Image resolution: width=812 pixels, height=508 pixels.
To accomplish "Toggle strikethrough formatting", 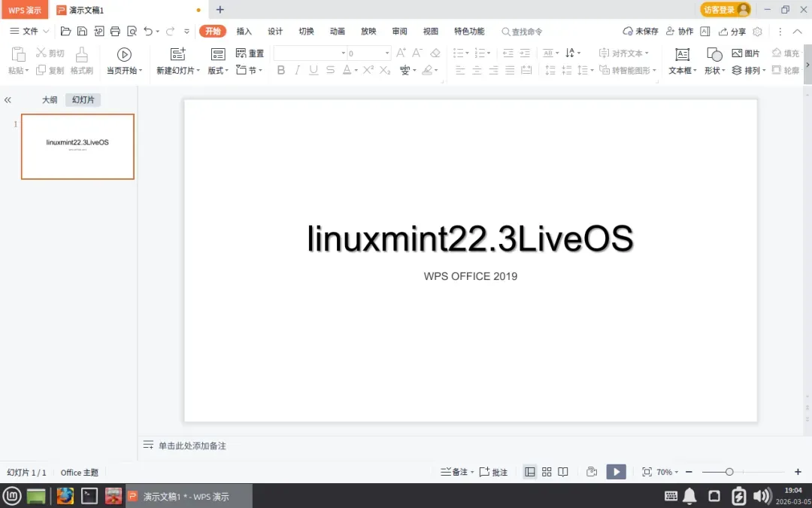I will pyautogui.click(x=330, y=70).
